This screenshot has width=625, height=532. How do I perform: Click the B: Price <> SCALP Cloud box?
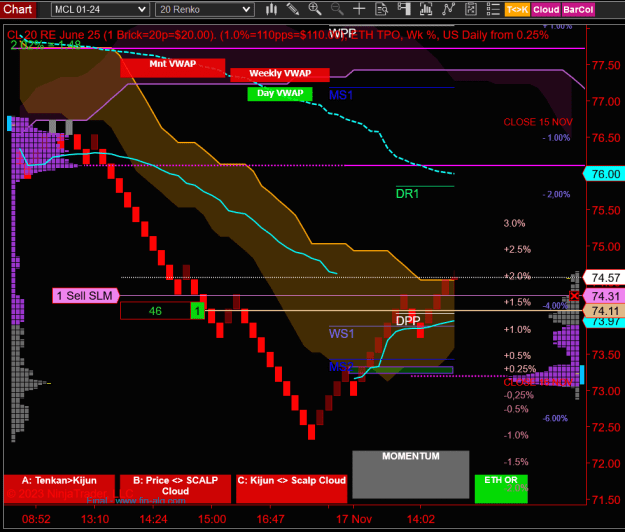point(175,489)
